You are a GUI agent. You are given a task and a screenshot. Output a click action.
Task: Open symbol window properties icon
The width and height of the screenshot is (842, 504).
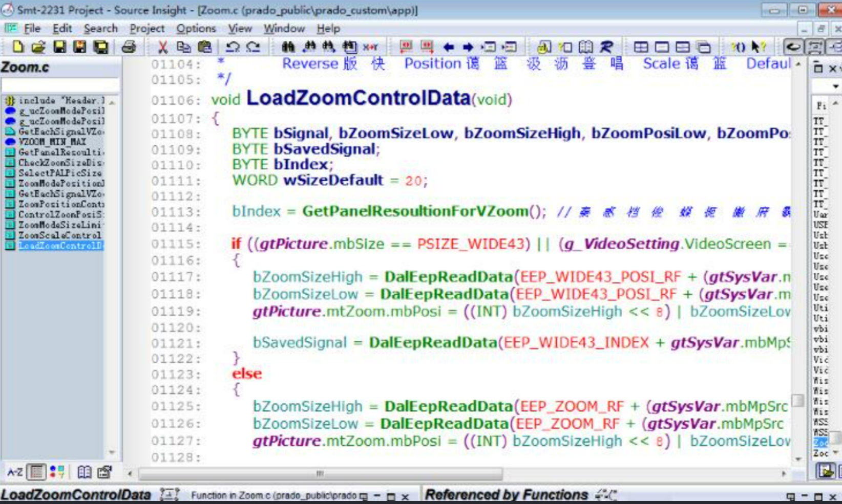[x=104, y=472]
